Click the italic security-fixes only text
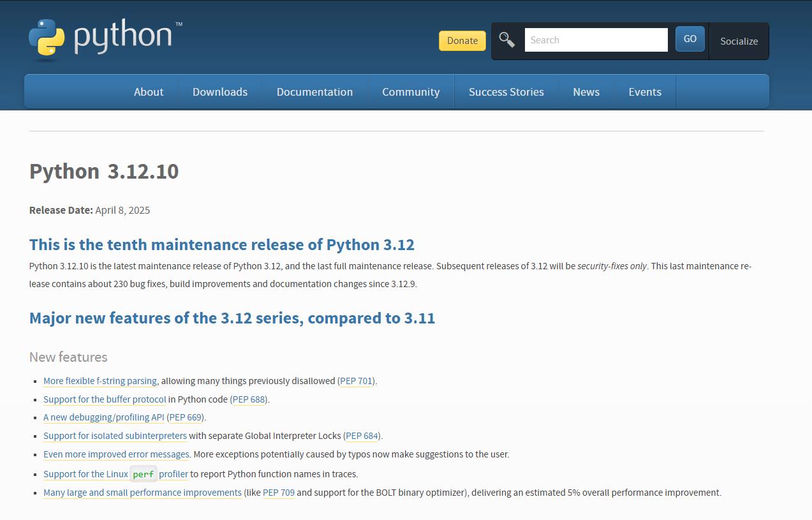The image size is (812, 520). (612, 266)
